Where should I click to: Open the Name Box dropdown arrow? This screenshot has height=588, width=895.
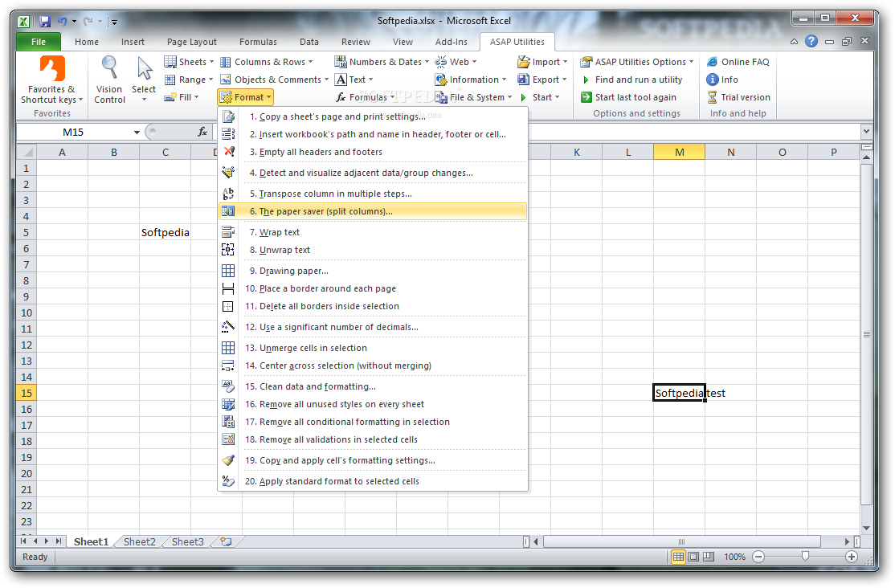click(x=137, y=133)
